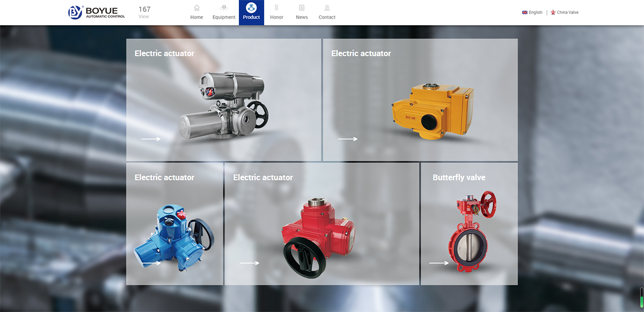The image size is (644, 312).
Task: Click the Butterfly valve title
Action: pyautogui.click(x=459, y=177)
